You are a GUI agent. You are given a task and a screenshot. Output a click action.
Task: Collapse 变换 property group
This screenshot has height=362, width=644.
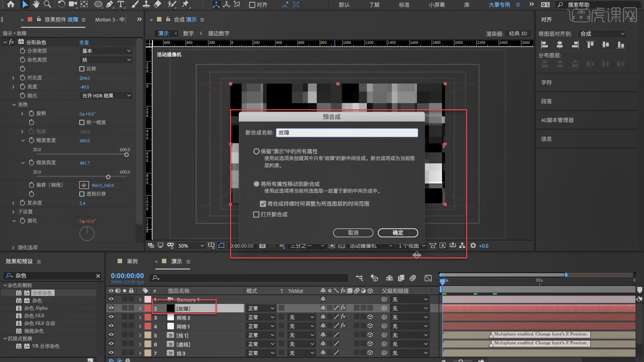(14, 105)
